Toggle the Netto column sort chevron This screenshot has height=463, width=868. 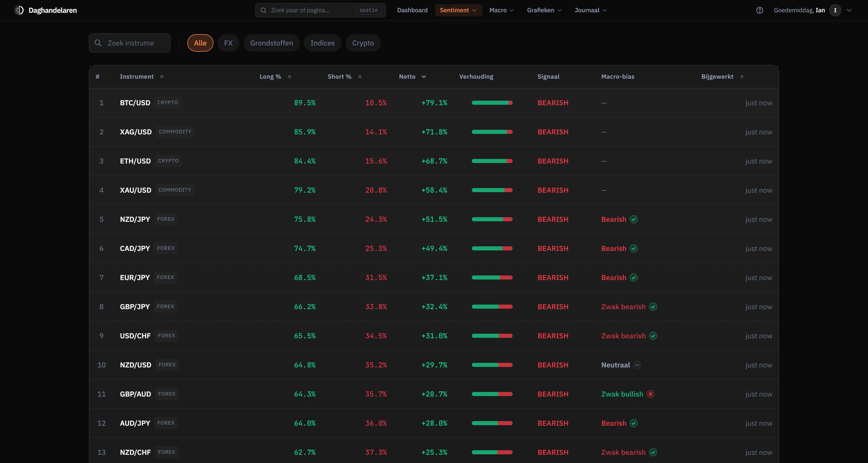pos(424,77)
